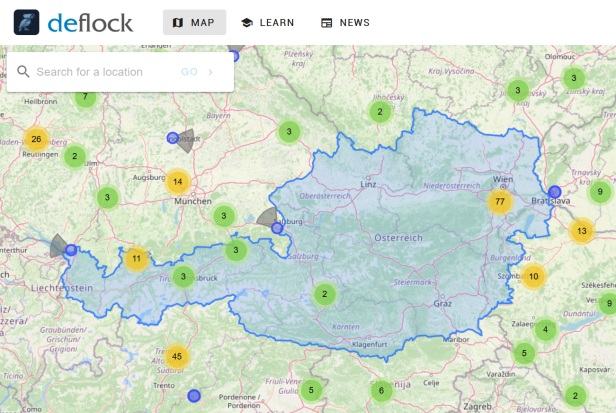Screen dimensions: 616x413
Task: Select the camera marker at Bratislava
Action: 554,192
